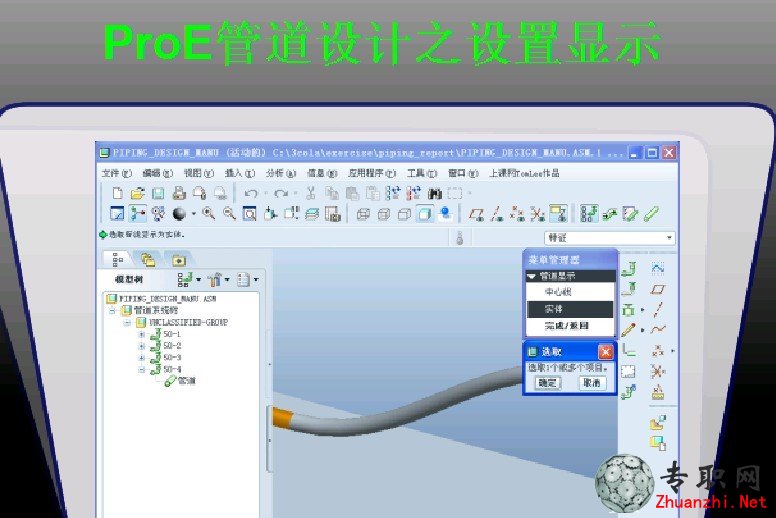This screenshot has height=518, width=776.
Task: Click the Cut scissors icon
Action: [x=311, y=193]
